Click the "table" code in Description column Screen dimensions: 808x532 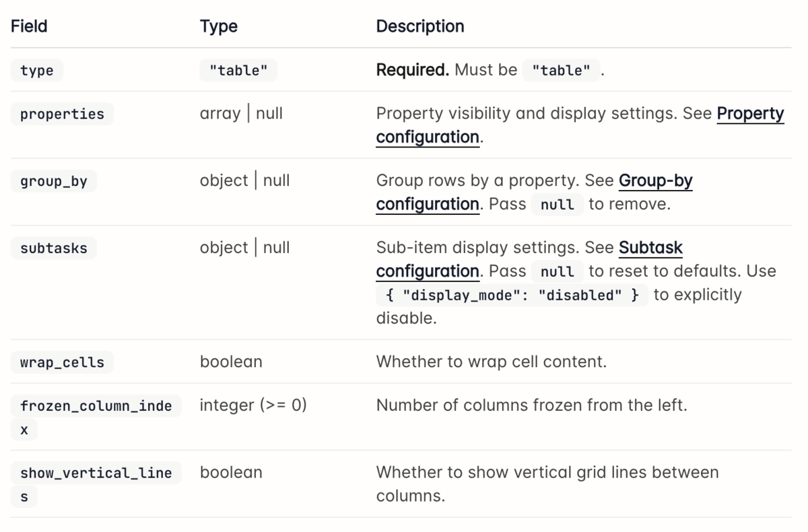click(x=561, y=70)
